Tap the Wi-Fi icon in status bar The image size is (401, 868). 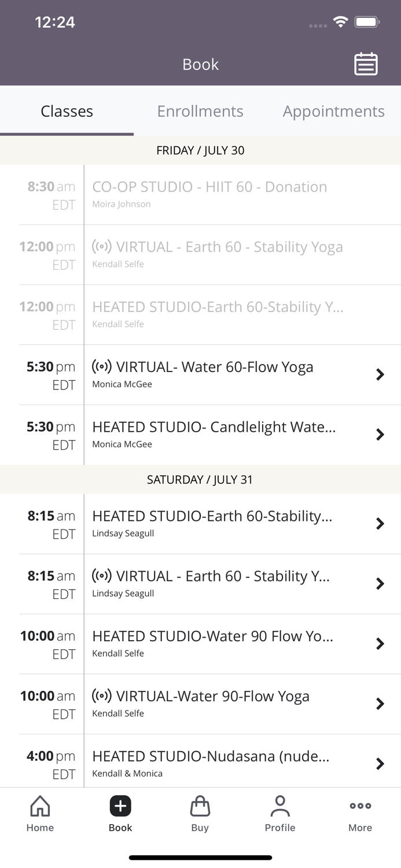pyautogui.click(x=340, y=22)
